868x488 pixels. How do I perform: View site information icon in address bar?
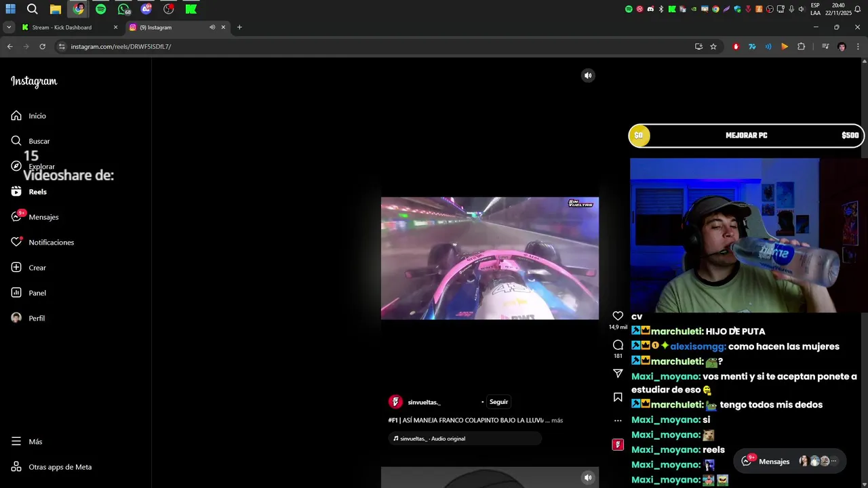pyautogui.click(x=62, y=47)
